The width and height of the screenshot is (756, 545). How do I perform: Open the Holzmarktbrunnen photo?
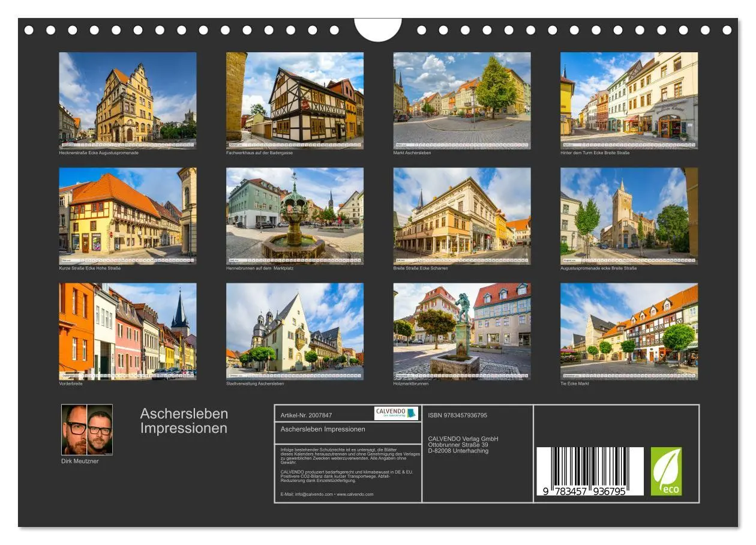point(462,331)
